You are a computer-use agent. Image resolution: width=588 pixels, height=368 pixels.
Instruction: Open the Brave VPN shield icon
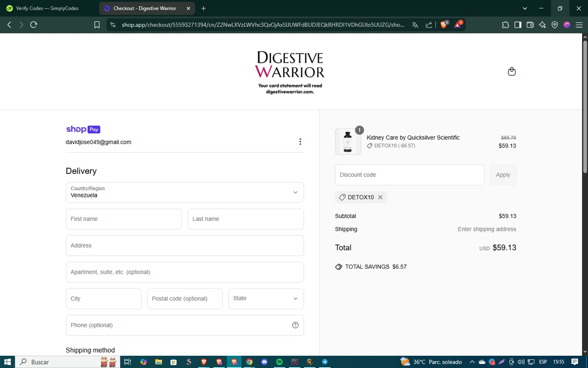[555, 25]
